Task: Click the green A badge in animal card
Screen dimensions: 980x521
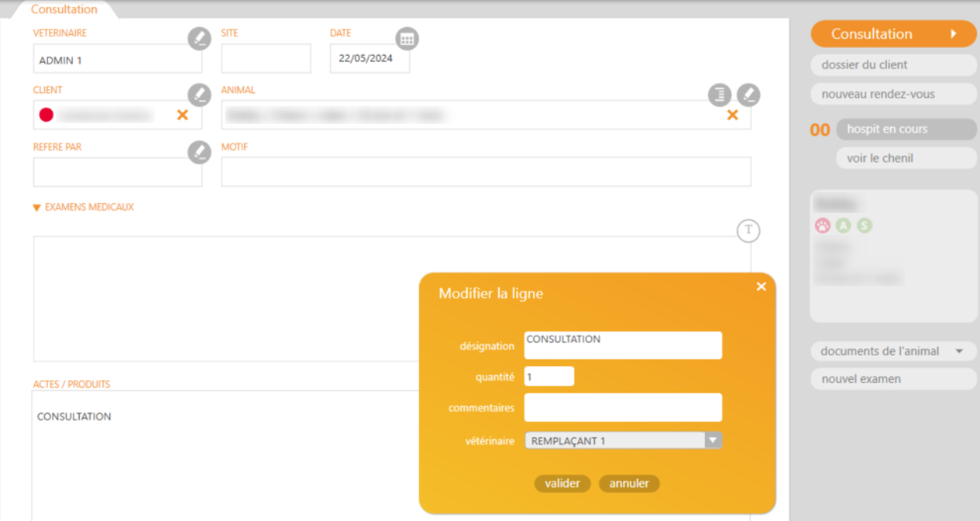Action: pyautogui.click(x=844, y=226)
